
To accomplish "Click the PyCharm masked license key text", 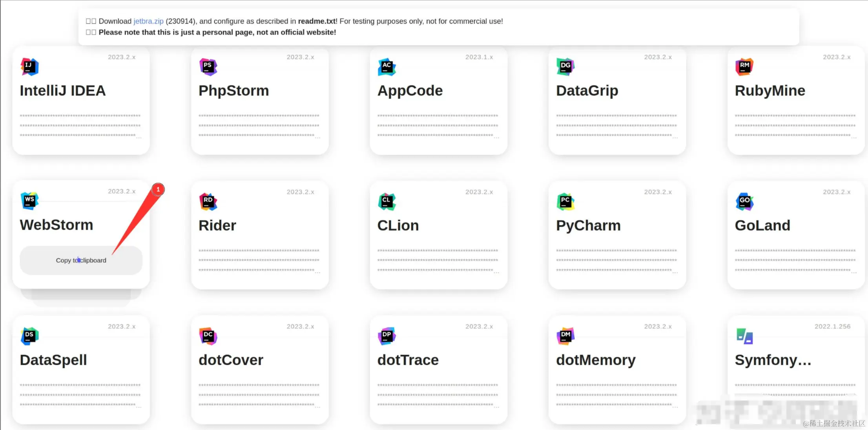I will pos(616,260).
